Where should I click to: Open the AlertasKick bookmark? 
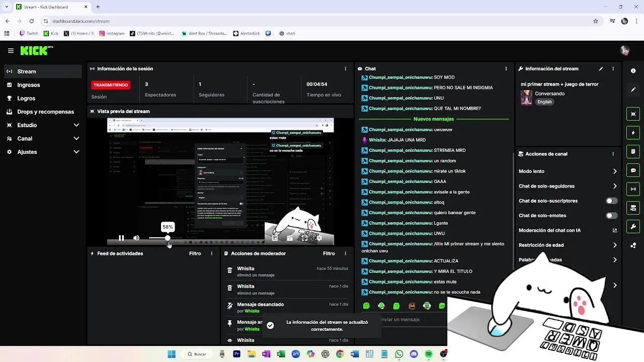click(x=246, y=34)
